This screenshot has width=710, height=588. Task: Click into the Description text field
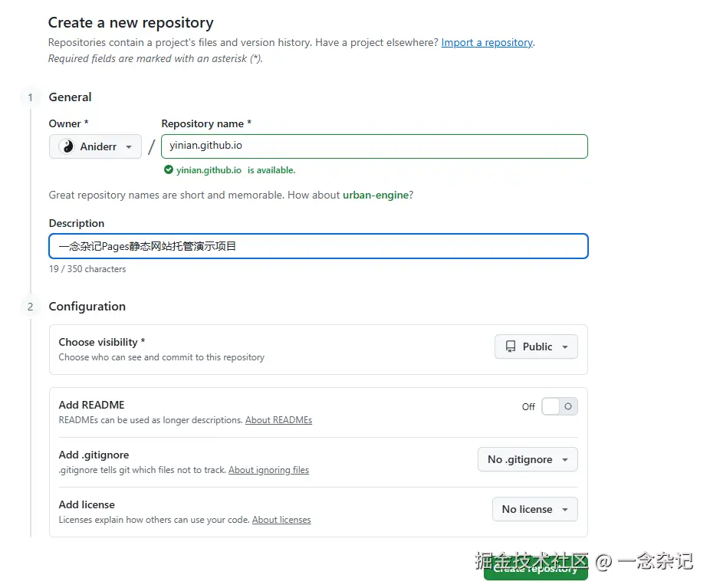pos(318,246)
